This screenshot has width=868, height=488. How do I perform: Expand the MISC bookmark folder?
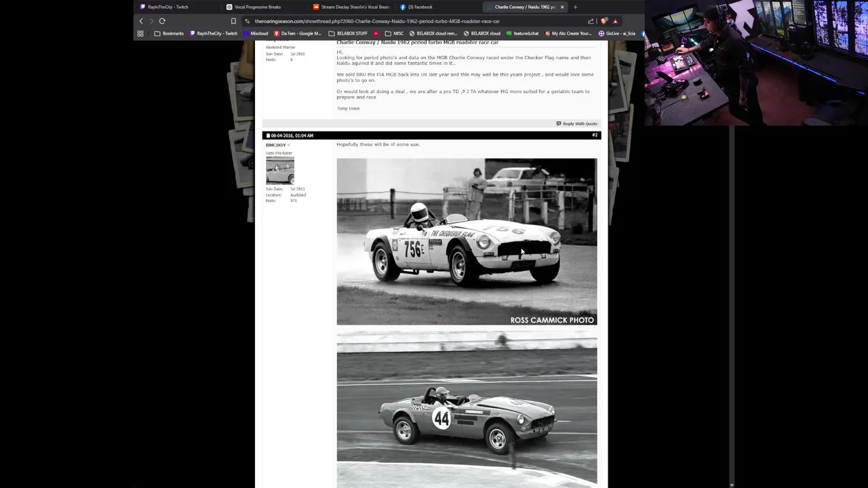[x=394, y=33]
